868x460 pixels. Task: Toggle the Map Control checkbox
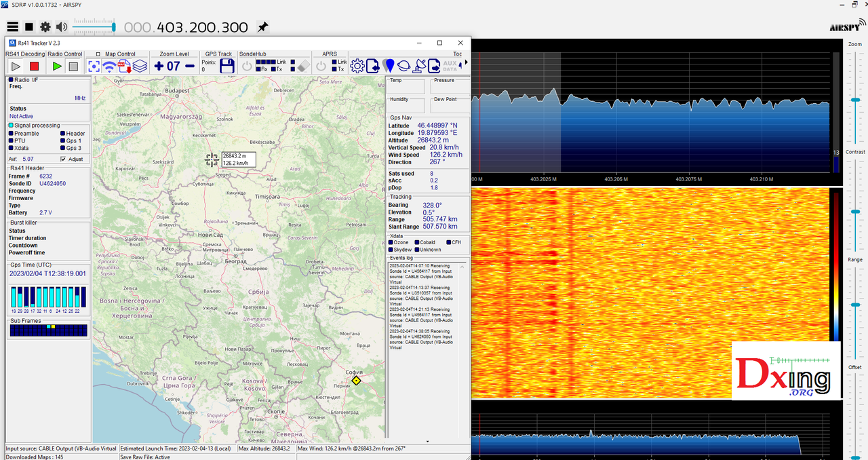pyautogui.click(x=98, y=54)
